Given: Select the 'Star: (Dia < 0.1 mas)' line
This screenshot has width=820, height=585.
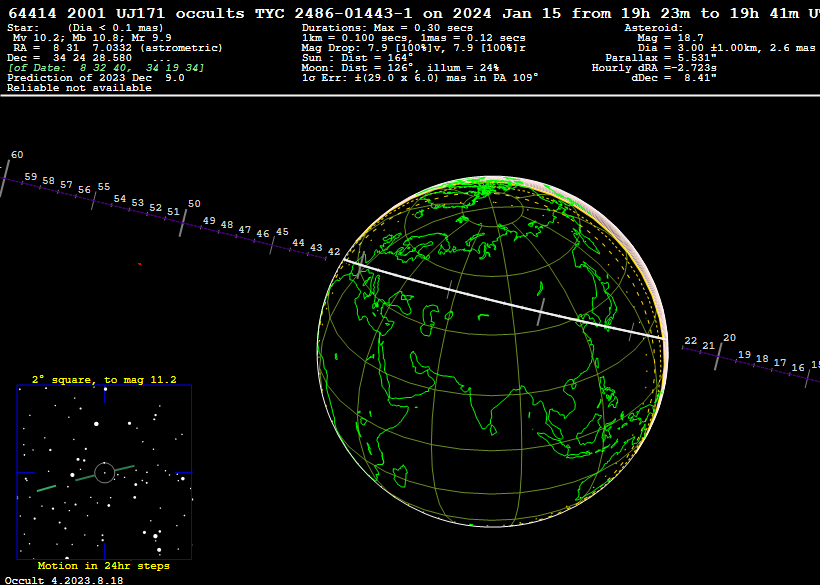Looking at the screenshot, I should (x=85, y=28).
